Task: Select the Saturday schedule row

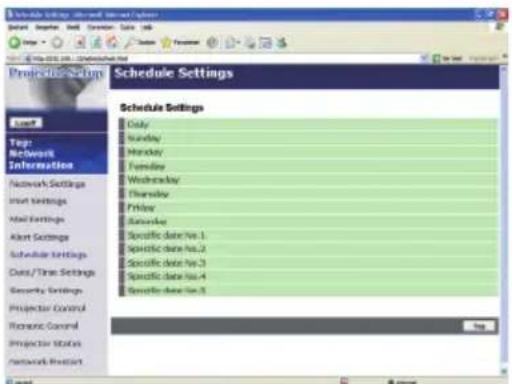Action: [x=308, y=221]
